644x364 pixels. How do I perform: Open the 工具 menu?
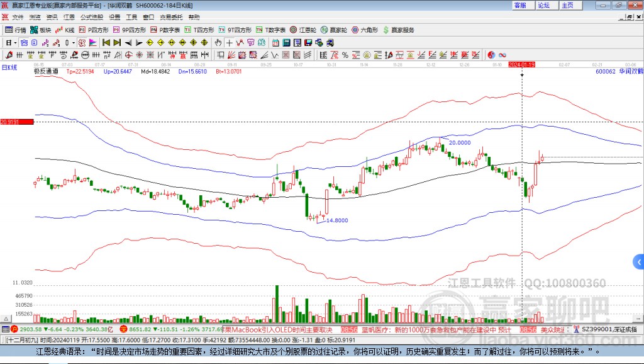pyautogui.click(x=131, y=17)
